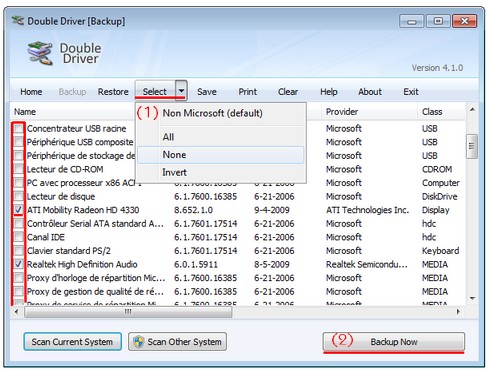Tick the Contrôleur Serial ATA standard checkbox
488x370 pixels.
pyautogui.click(x=19, y=224)
